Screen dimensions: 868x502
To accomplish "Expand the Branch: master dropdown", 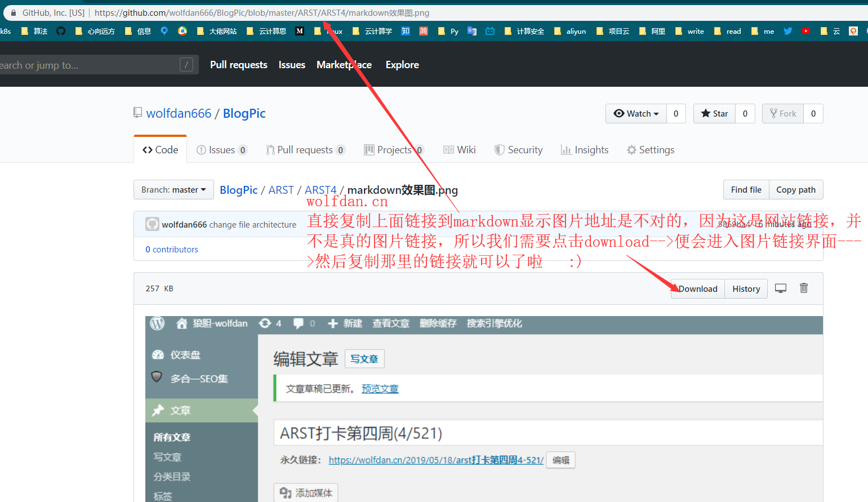I will (173, 189).
